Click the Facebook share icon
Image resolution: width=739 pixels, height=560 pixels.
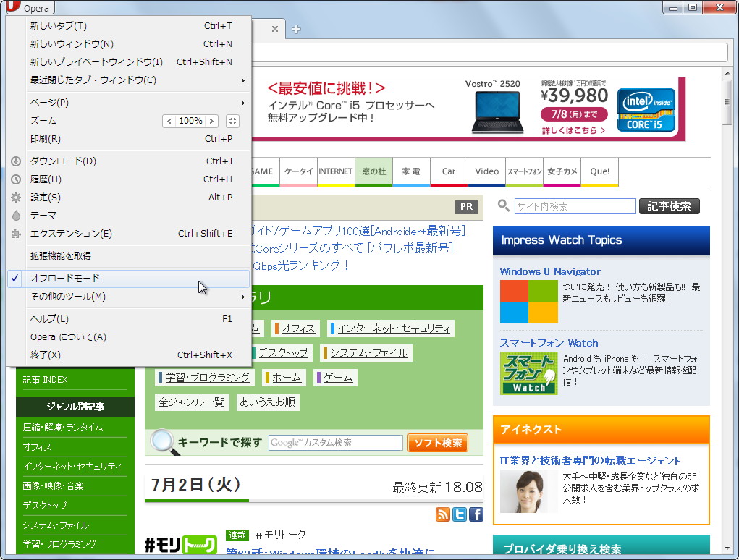pyautogui.click(x=476, y=514)
